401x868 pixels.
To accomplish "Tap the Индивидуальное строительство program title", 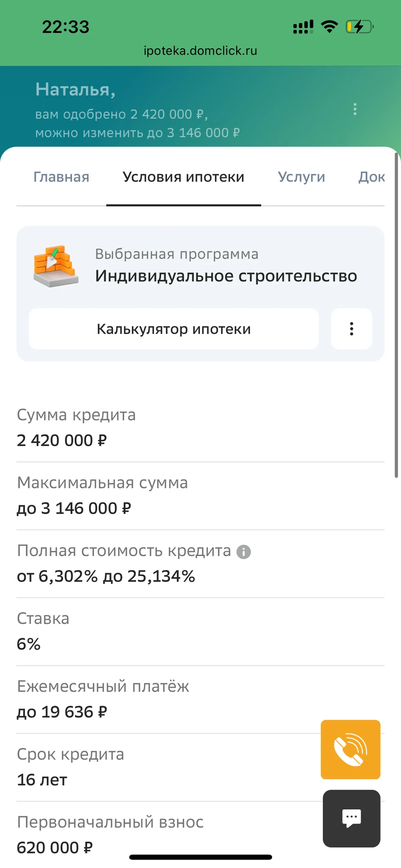I will (x=226, y=276).
